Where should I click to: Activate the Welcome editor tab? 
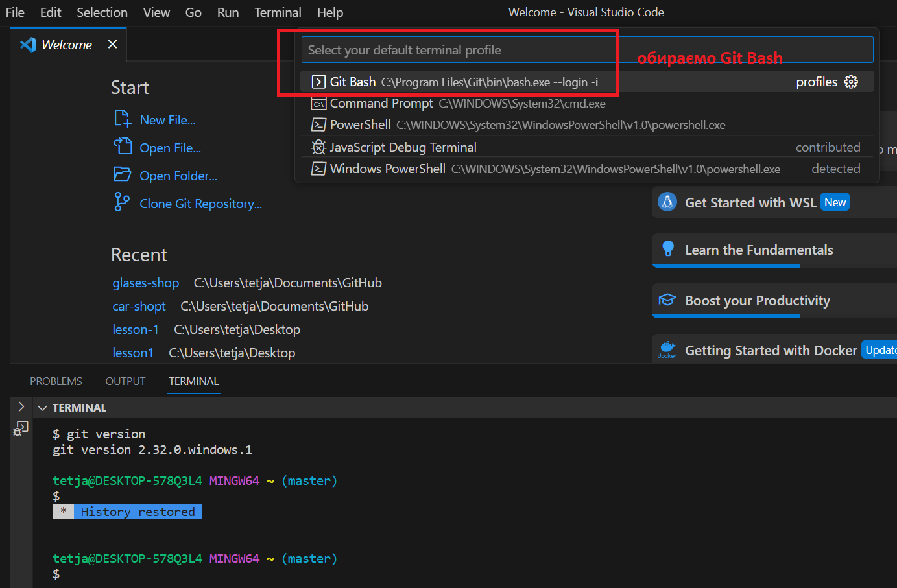[x=67, y=45]
